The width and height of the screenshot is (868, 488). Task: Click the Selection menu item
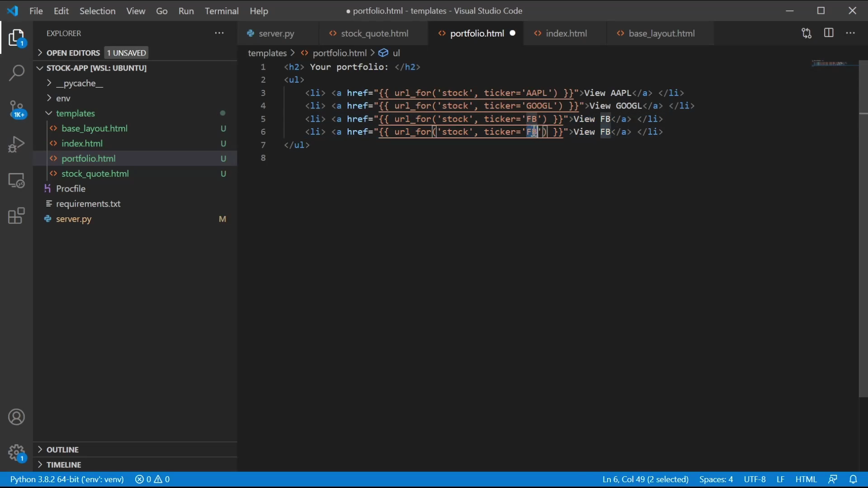click(x=98, y=10)
